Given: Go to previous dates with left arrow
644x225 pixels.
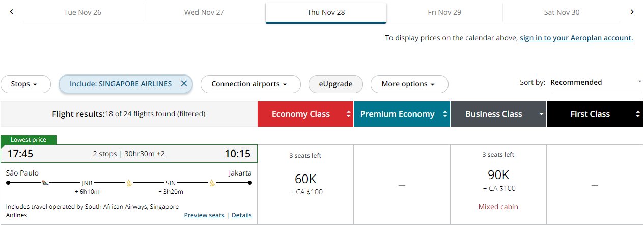Looking at the screenshot, I should point(11,12).
